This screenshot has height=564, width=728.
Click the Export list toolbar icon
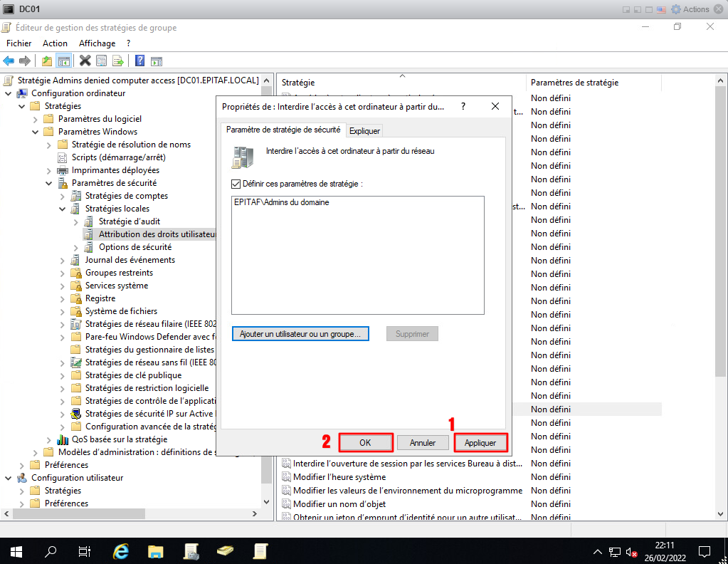(118, 61)
